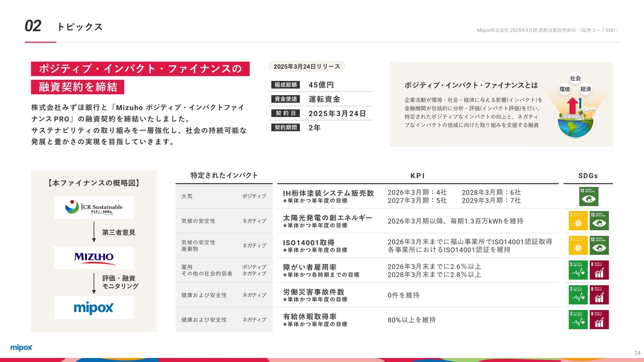This screenshot has height=362, width=644.
Task: Click the SDG 7 sun icon in the ISO14001取得 row
Action: (x=579, y=245)
